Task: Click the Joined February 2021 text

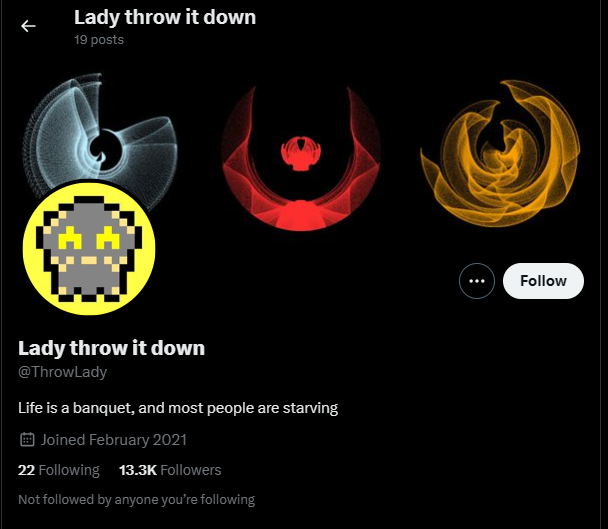Action: tap(114, 440)
